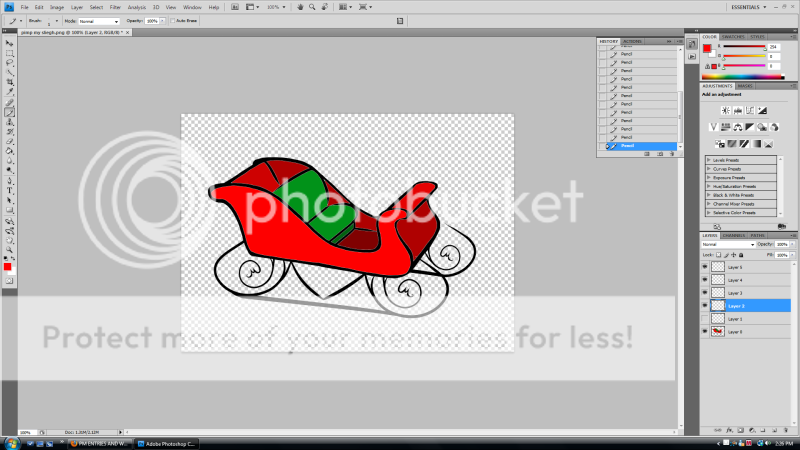Select Layer 4 in the Layers panel
This screenshot has height=450, width=800.
pos(735,280)
